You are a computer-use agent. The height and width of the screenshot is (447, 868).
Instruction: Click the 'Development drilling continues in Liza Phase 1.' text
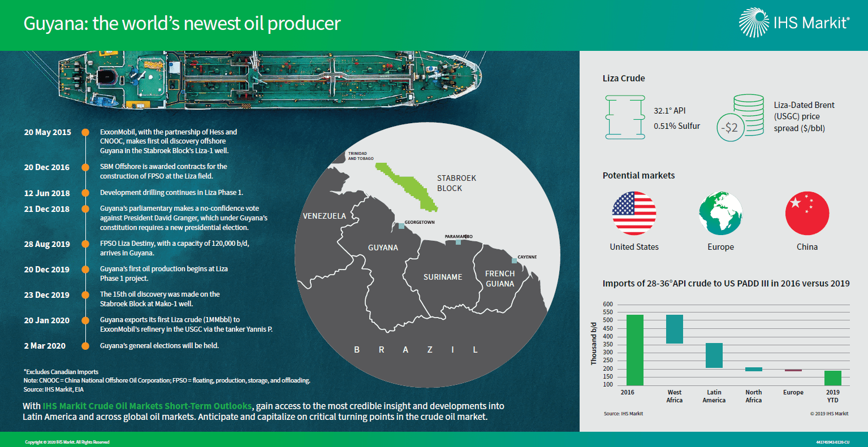click(x=171, y=193)
